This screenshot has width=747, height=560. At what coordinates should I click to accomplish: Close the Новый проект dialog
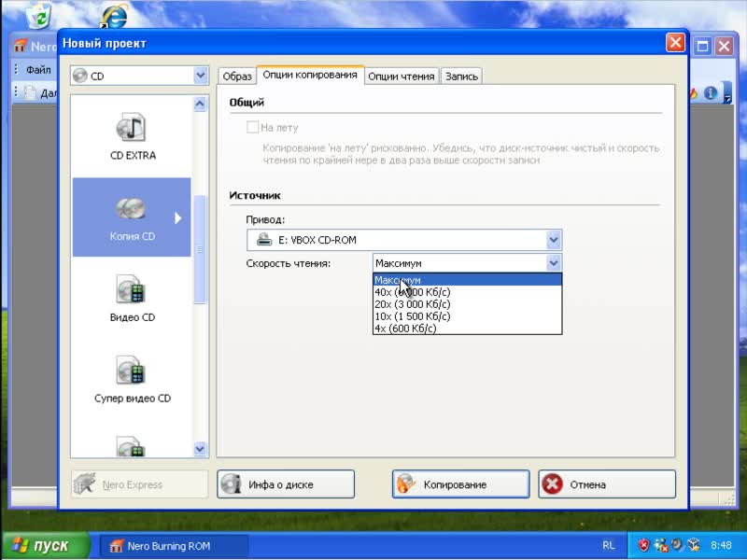point(675,43)
